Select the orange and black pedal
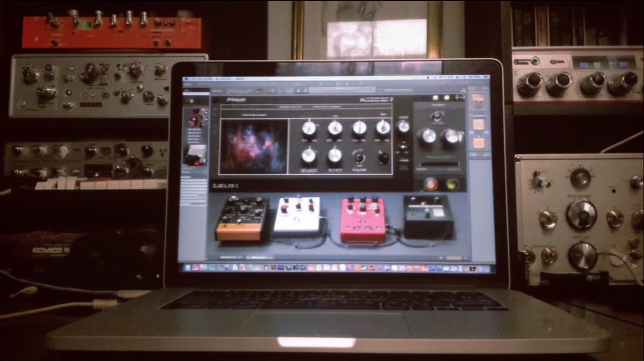 [242, 218]
